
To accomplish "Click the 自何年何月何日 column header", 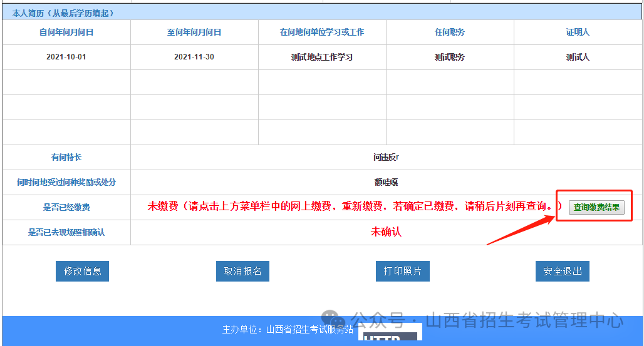I will (x=66, y=32).
